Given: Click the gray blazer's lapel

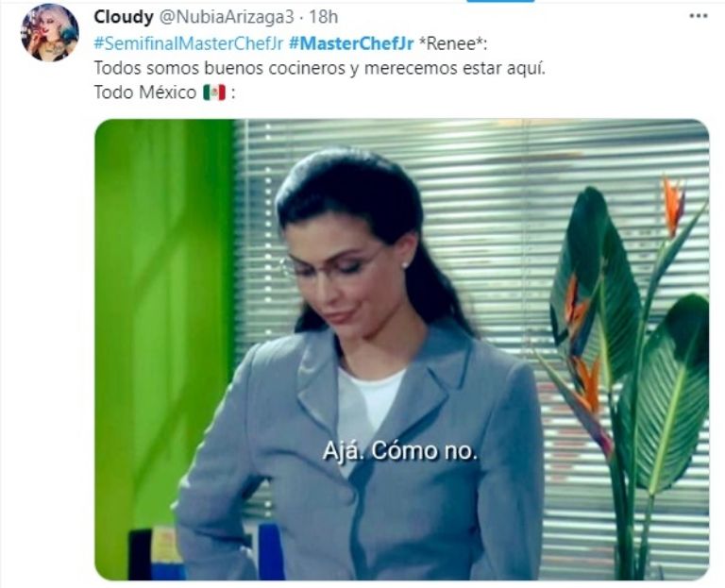Looking at the screenshot, I should tap(319, 384).
